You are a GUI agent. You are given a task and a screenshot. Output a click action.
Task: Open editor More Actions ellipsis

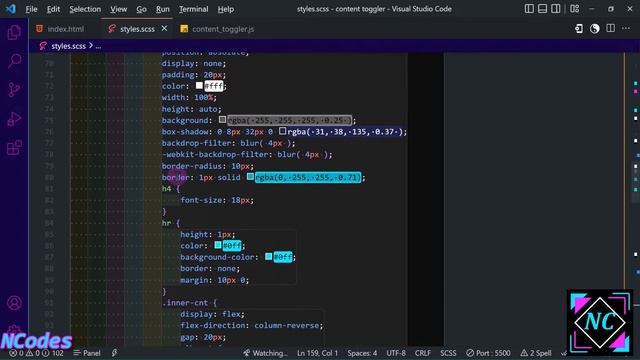(x=626, y=29)
